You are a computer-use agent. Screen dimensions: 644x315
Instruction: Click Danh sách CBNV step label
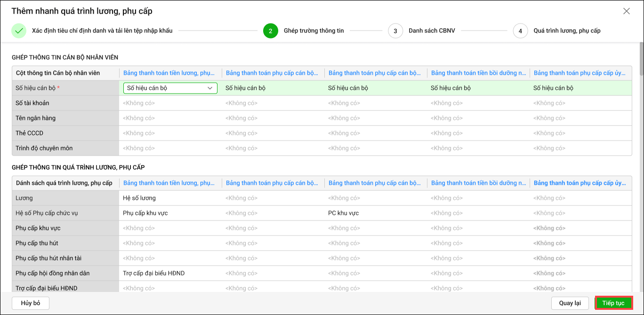click(432, 31)
